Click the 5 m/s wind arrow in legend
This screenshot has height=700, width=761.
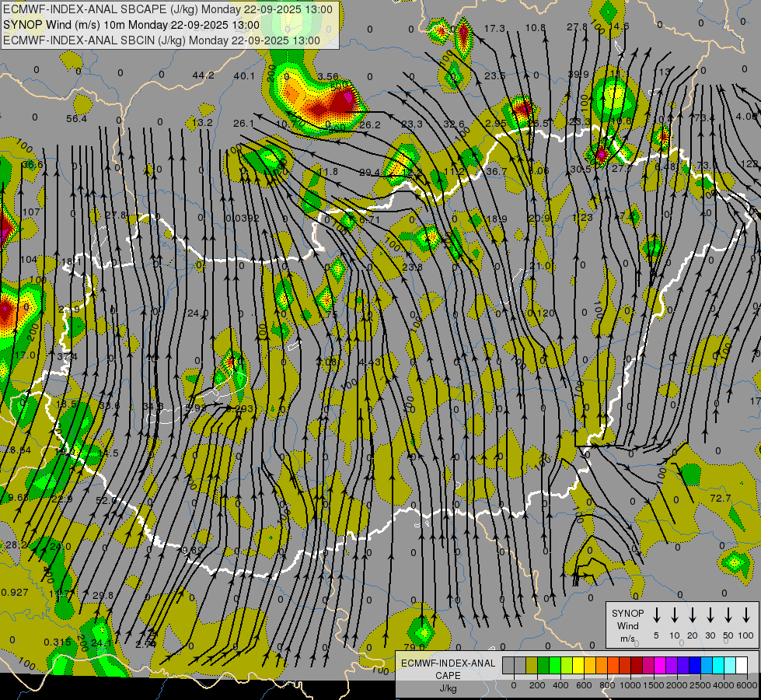[x=657, y=615]
